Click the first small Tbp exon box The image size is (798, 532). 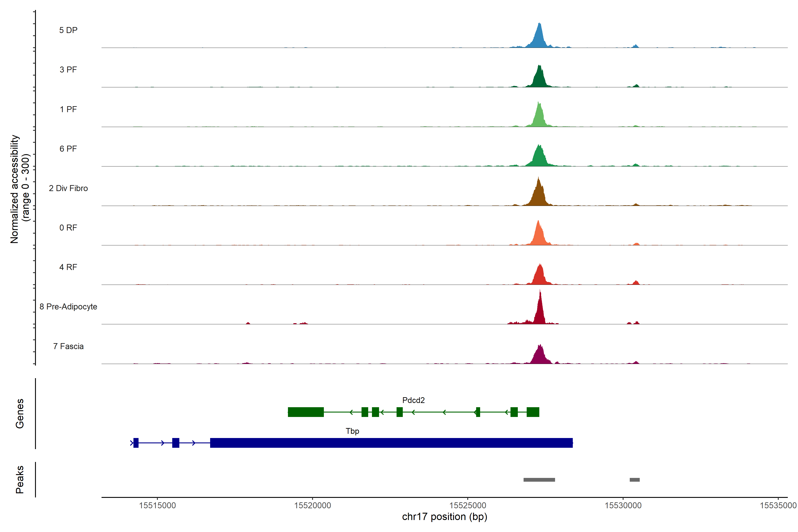pyautogui.click(x=136, y=443)
